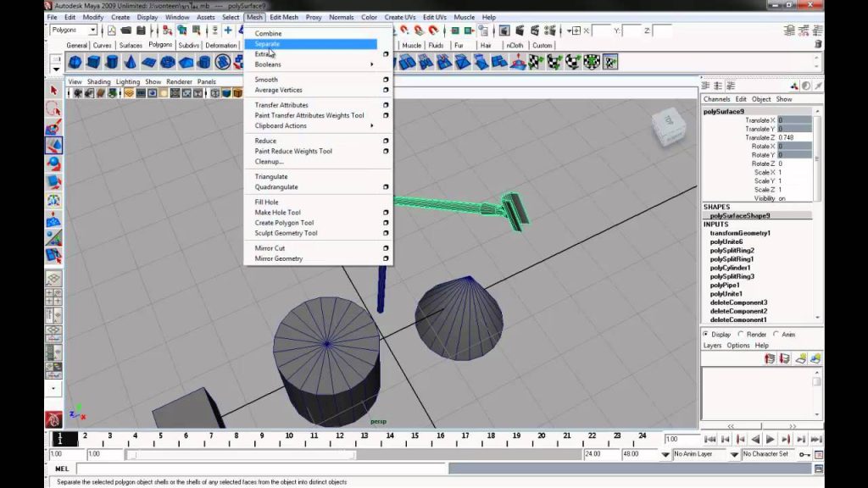This screenshot has width=868, height=488.
Task: Pick the Select tool arrow in toolbox
Action: [x=53, y=90]
